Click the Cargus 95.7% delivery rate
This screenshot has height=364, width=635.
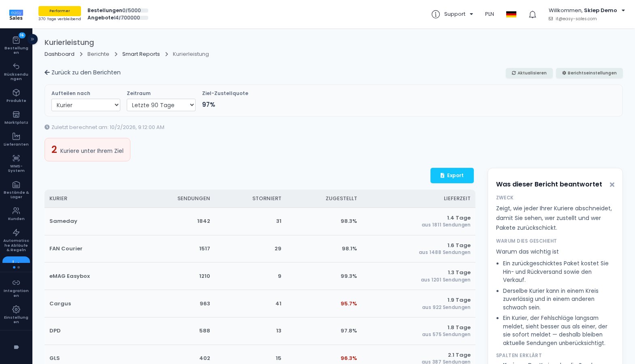pyautogui.click(x=349, y=304)
